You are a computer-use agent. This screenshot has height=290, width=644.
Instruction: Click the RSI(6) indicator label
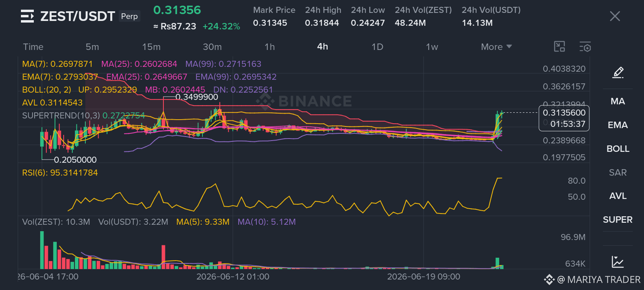click(x=60, y=173)
